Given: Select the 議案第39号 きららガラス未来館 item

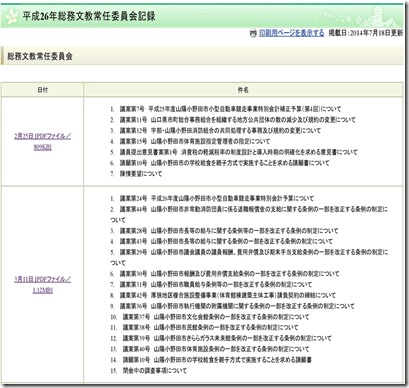Looking at the screenshot, I should tap(227, 338).
